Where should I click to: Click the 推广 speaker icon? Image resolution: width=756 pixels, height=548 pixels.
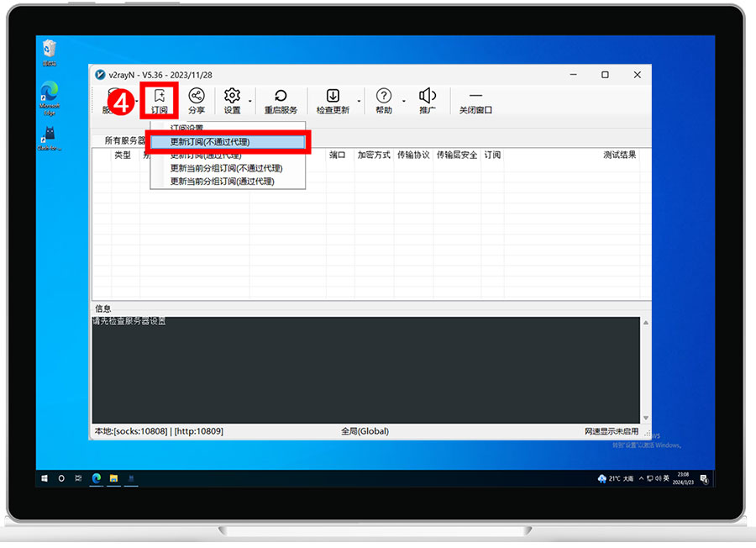[428, 100]
